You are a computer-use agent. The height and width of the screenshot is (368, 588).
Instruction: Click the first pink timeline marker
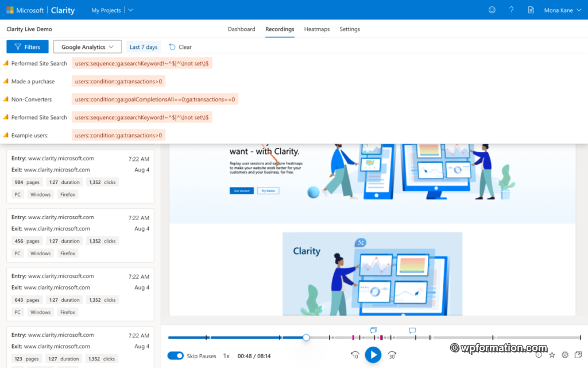coord(353,338)
